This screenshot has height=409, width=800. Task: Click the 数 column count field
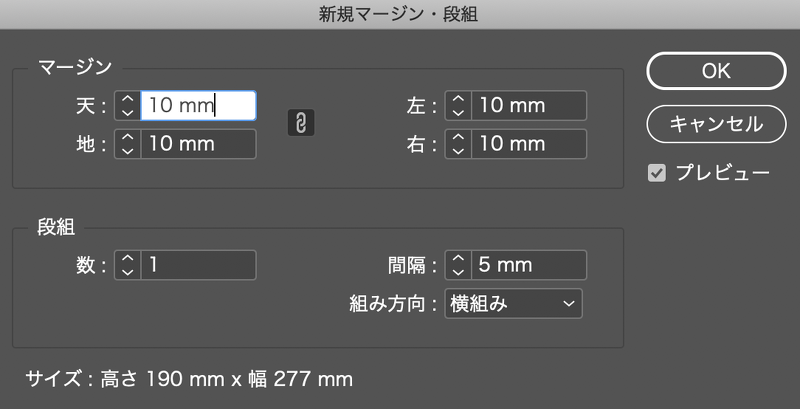coord(198,265)
